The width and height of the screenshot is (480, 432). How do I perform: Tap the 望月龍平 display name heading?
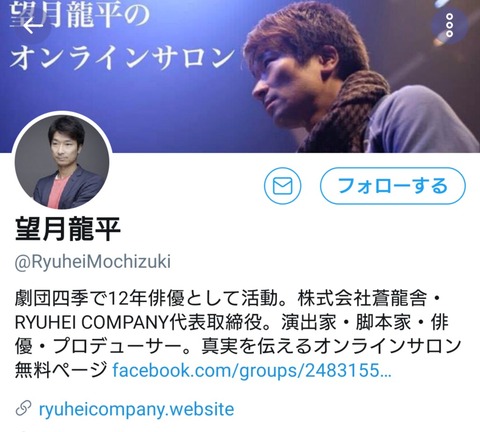coord(68,229)
